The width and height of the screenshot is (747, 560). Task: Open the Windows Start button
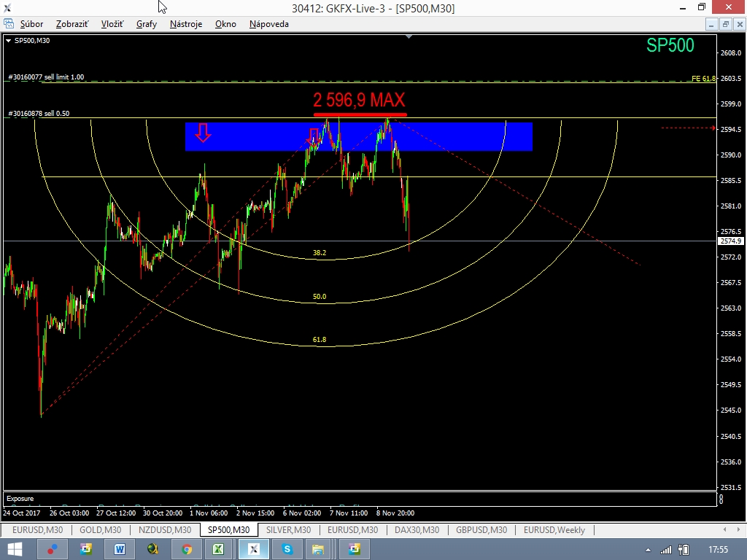pos(15,550)
